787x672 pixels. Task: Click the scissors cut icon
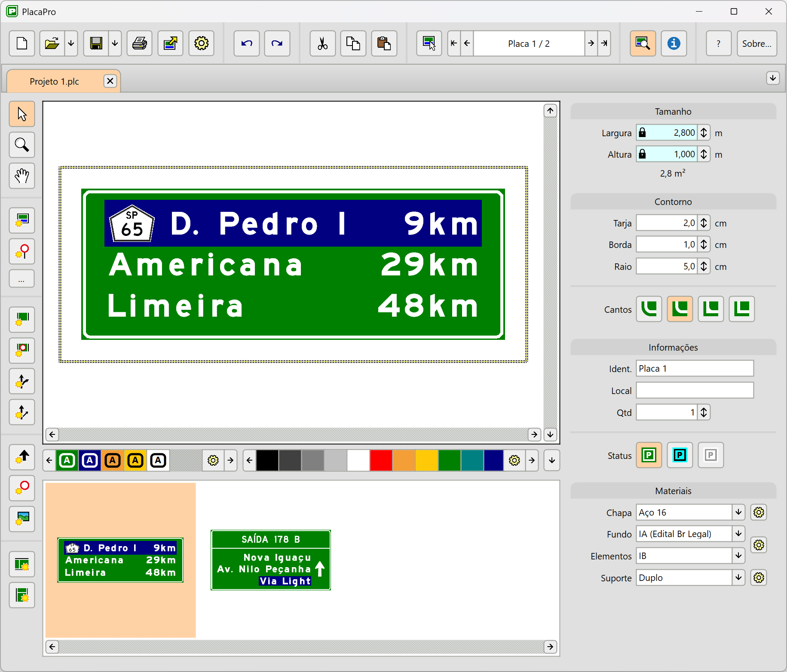pos(322,43)
